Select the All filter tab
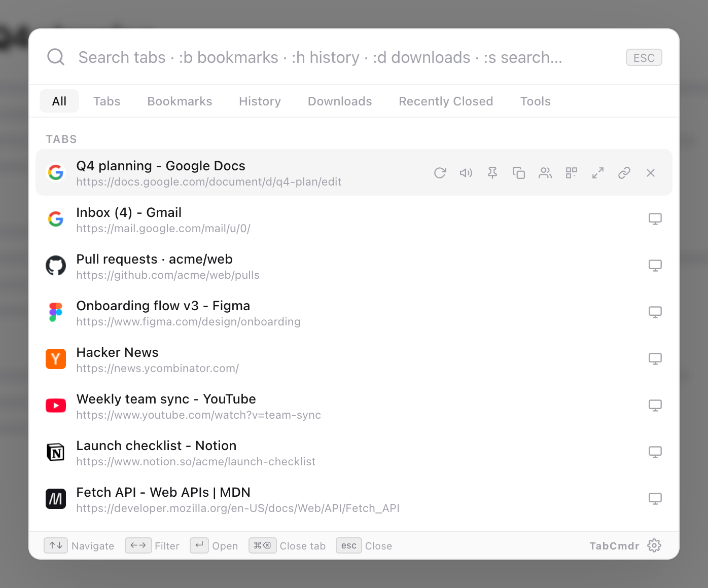The image size is (708, 588). [59, 101]
